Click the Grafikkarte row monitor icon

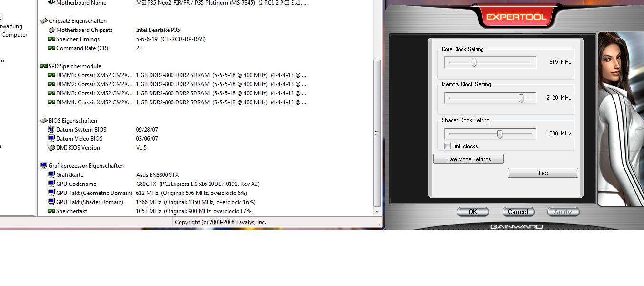[x=51, y=175]
